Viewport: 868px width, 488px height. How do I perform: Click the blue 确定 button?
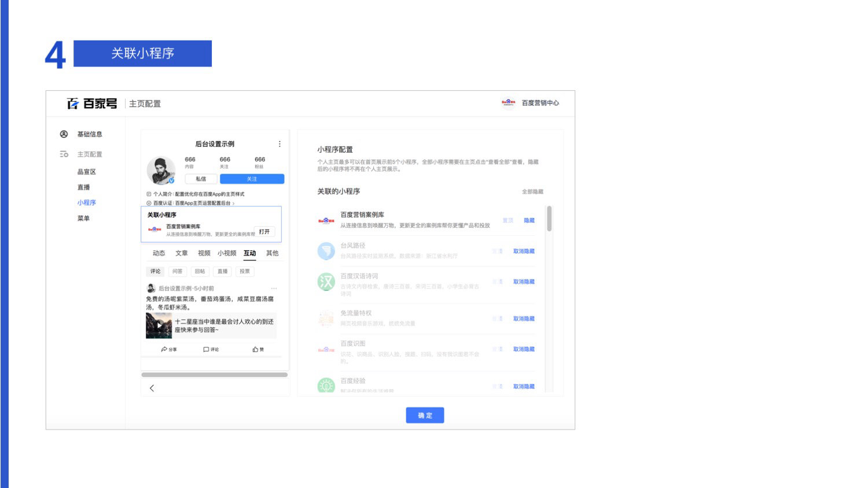[425, 416]
